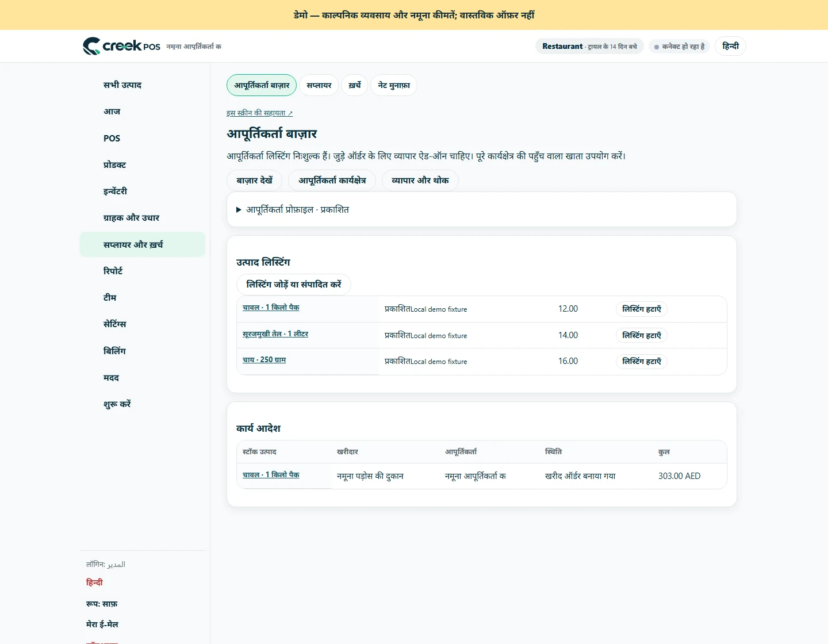Remove the listing in the 14.00 row
The image size is (828, 644).
pos(642,335)
